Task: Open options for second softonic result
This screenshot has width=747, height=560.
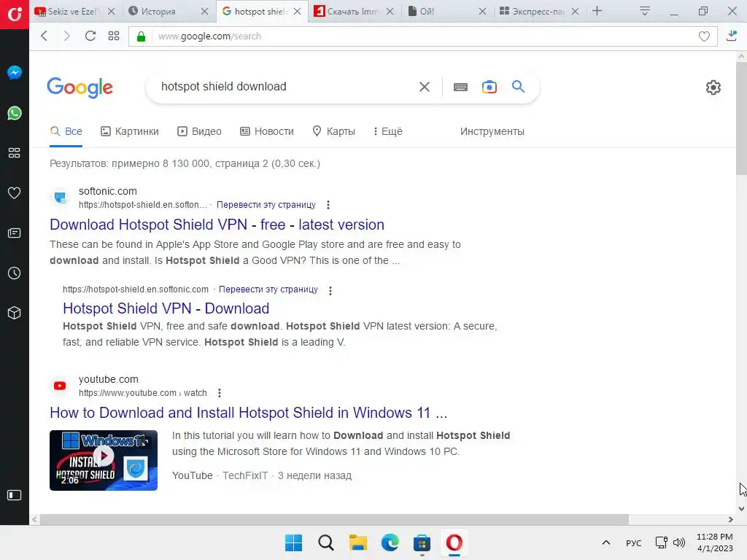Action: pyautogui.click(x=330, y=290)
